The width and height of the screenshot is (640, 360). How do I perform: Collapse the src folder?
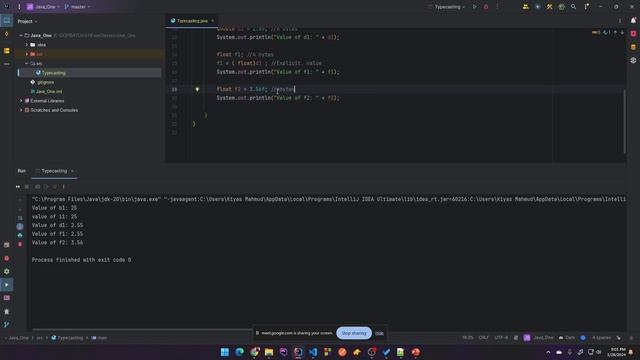coord(27,64)
